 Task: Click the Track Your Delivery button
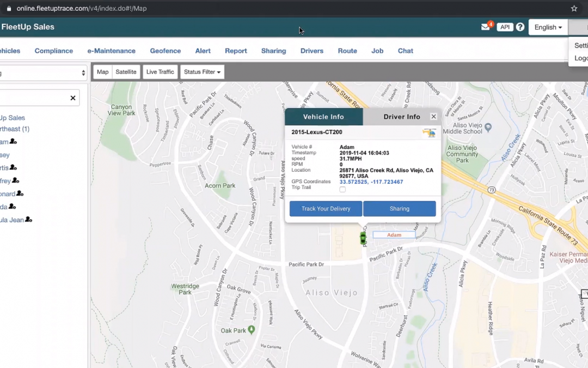(x=326, y=209)
